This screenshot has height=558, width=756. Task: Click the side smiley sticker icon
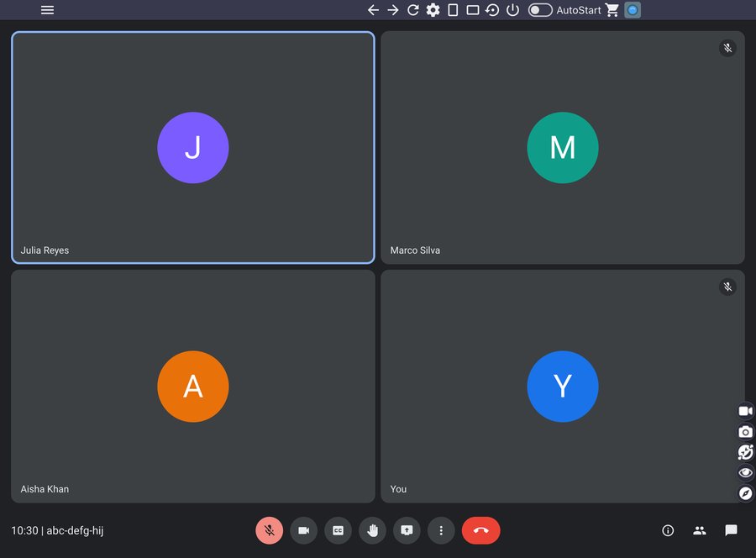(745, 452)
